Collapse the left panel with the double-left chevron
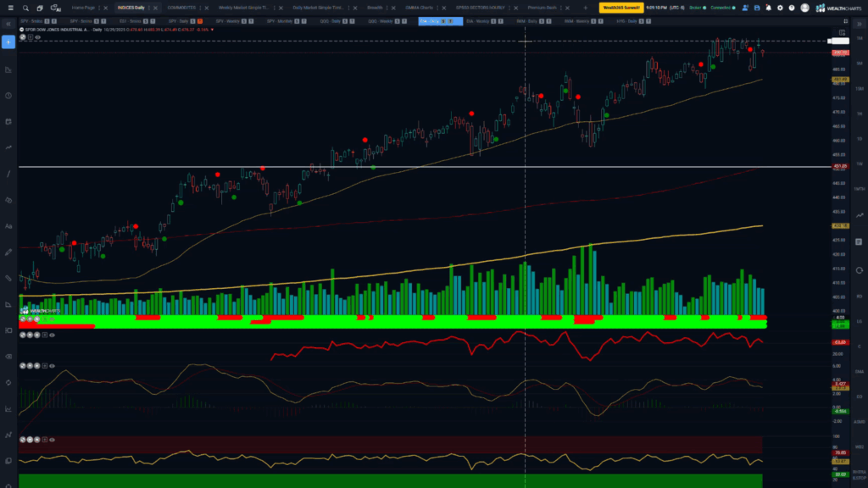This screenshot has width=868, height=488. click(x=8, y=24)
